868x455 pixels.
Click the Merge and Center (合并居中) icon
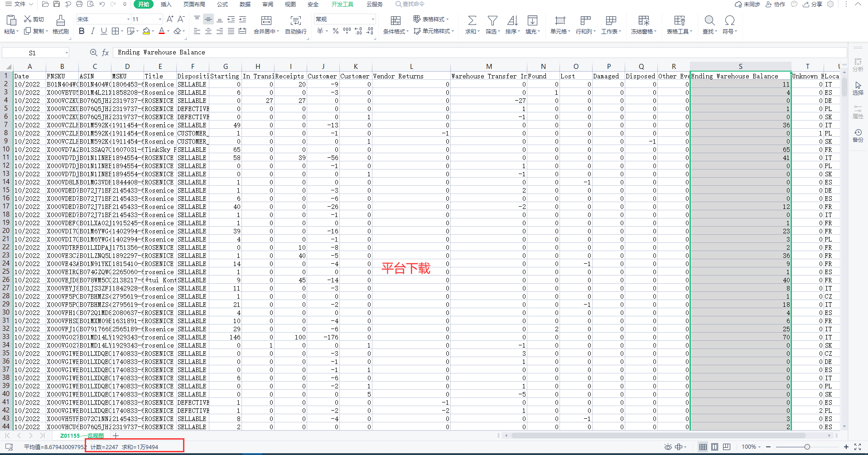[x=266, y=20]
